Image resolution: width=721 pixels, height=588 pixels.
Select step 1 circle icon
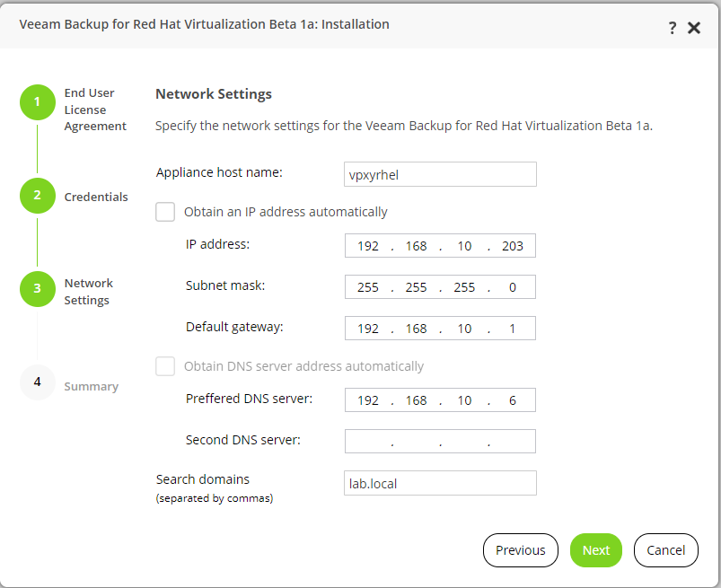[37, 102]
